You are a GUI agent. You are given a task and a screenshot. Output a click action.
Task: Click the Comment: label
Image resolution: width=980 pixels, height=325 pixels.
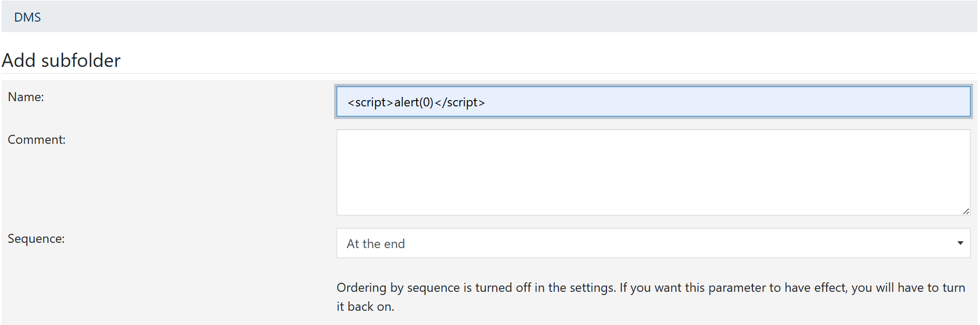coord(37,140)
